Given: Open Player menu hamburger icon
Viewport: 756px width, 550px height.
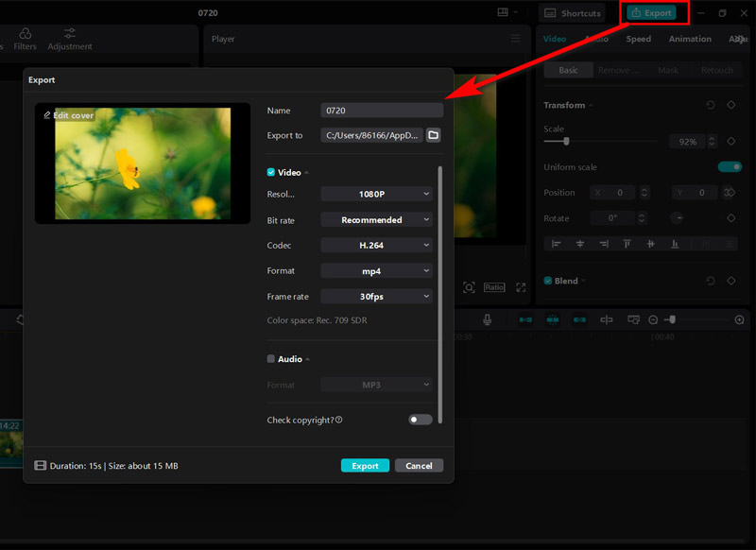Looking at the screenshot, I should pyautogui.click(x=515, y=39).
